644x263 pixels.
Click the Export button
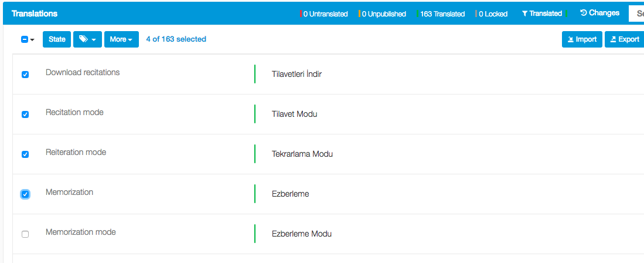coord(624,39)
